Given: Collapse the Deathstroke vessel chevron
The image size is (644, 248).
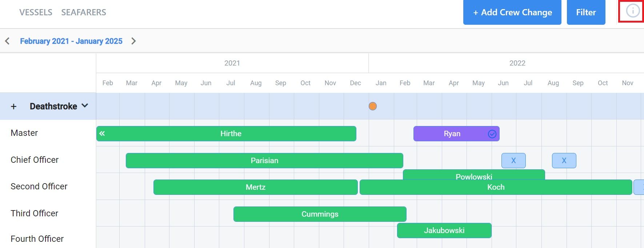Looking at the screenshot, I should [x=85, y=106].
